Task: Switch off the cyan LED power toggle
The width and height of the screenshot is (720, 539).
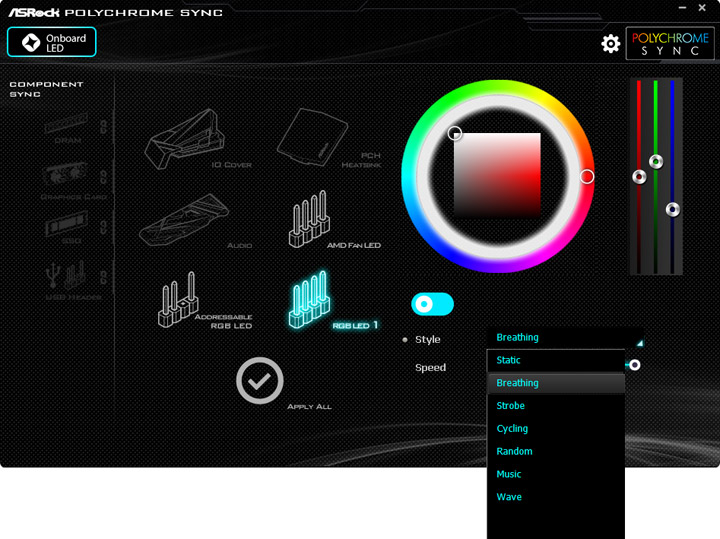Action: 432,304
